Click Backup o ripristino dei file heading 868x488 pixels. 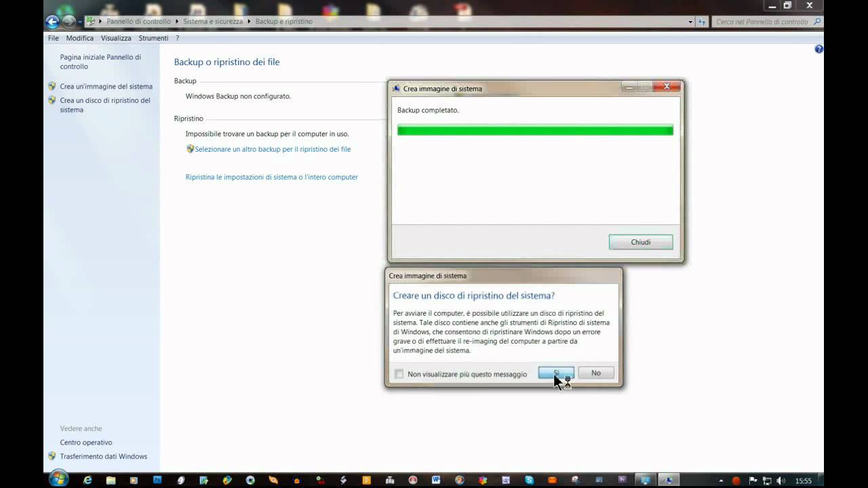pos(226,62)
